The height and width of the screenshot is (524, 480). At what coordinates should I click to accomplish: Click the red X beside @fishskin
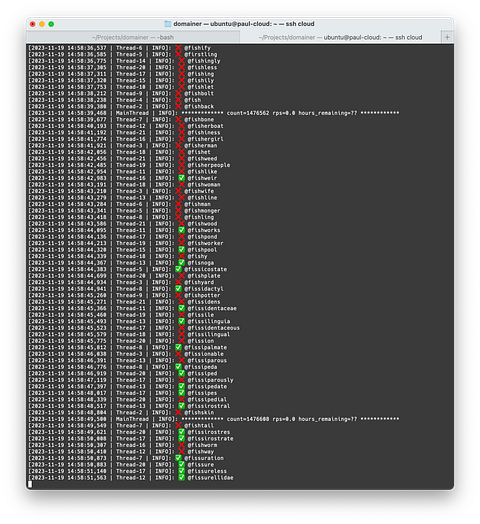click(178, 412)
